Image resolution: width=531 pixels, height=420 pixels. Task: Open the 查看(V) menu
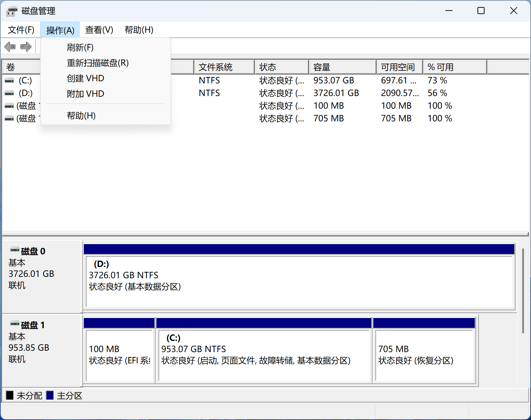[99, 30]
